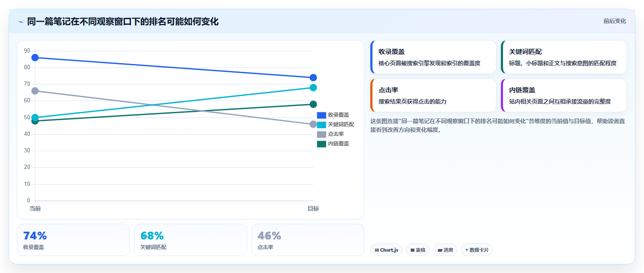Toggle the 收录覆盖 legend color box
644x273 pixels.
point(321,115)
